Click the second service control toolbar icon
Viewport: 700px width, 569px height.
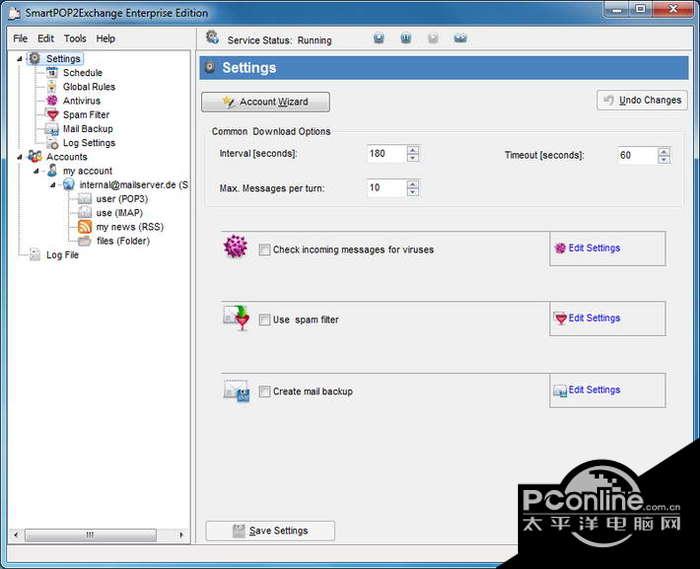pyautogui.click(x=406, y=38)
